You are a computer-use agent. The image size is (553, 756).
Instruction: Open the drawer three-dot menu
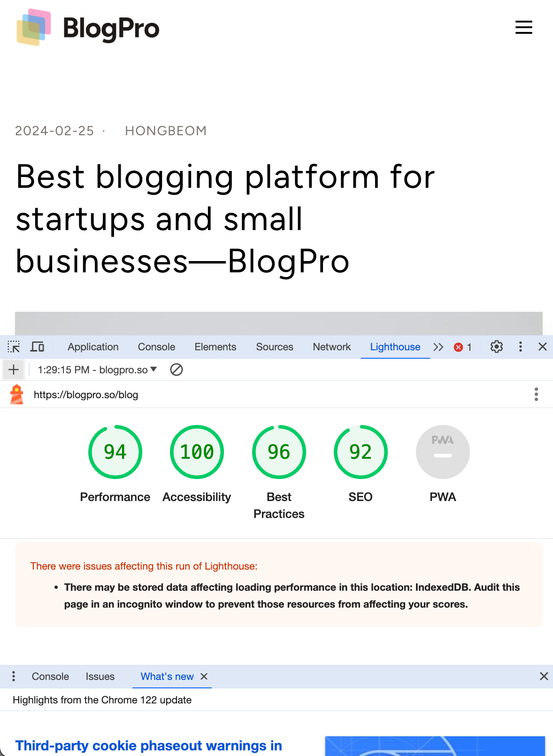[x=14, y=676]
